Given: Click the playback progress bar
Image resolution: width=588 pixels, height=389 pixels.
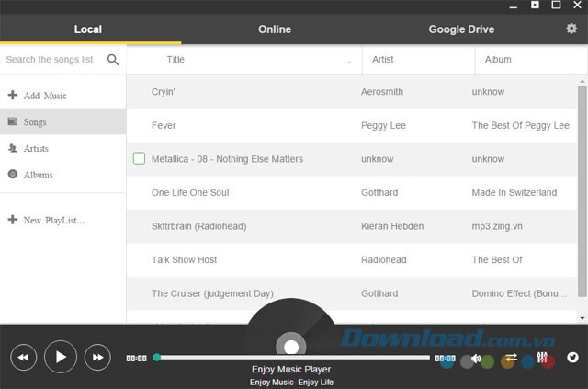Looking at the screenshot, I should (x=294, y=358).
